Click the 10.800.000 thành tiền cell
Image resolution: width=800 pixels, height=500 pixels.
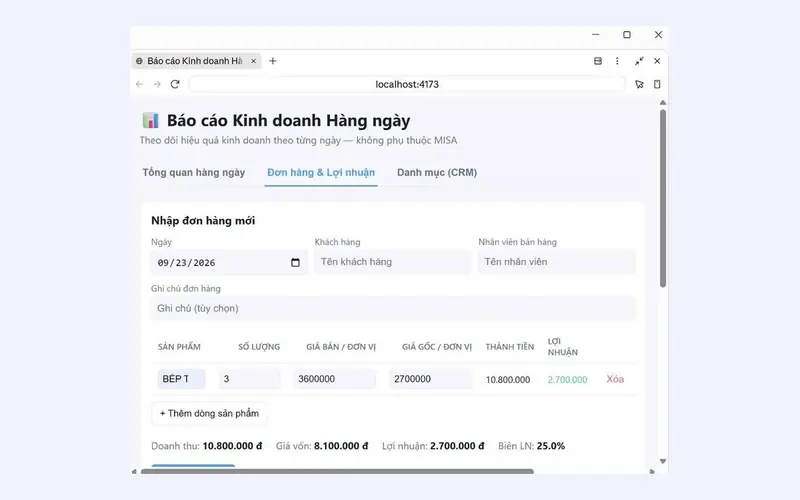click(x=508, y=380)
